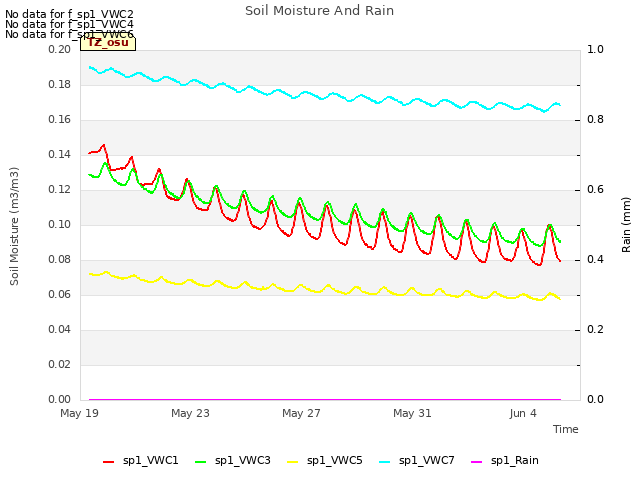Click the 0.0 rain axis tick label
Screen dimensions: 640x480
pos(595,400)
